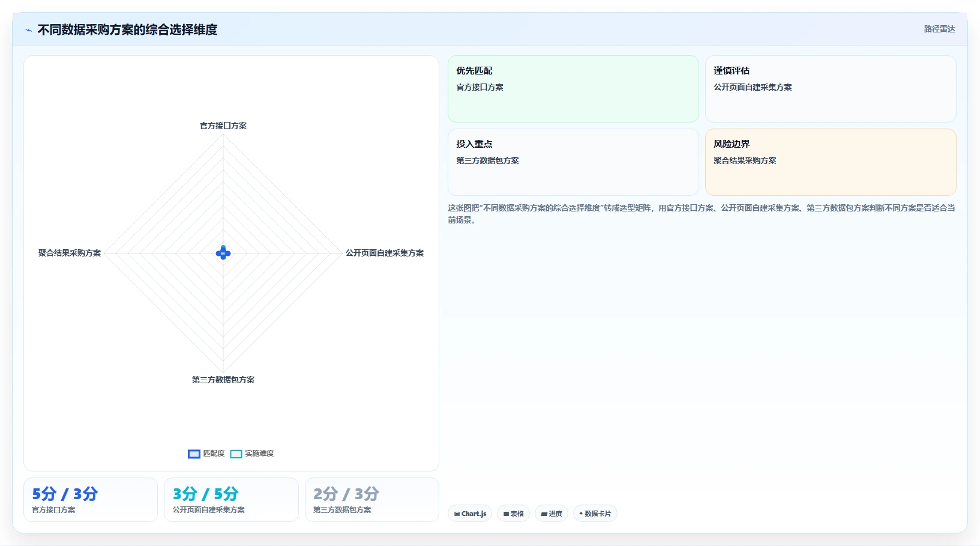Click the 公开页面自建采集方案 caption under 3分 / 5分
980x546 pixels.
pos(209,510)
